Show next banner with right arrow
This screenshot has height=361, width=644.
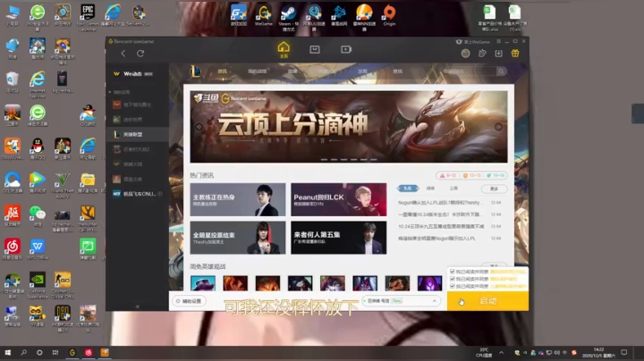[x=498, y=127]
